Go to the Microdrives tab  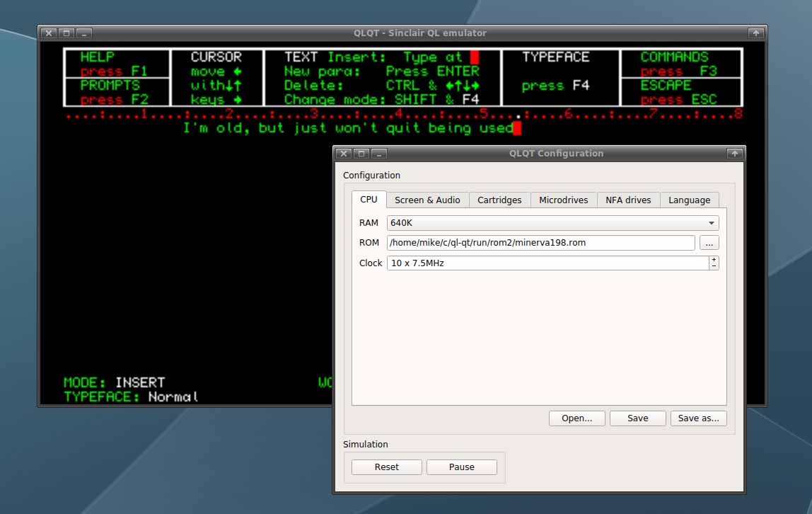pyautogui.click(x=564, y=200)
